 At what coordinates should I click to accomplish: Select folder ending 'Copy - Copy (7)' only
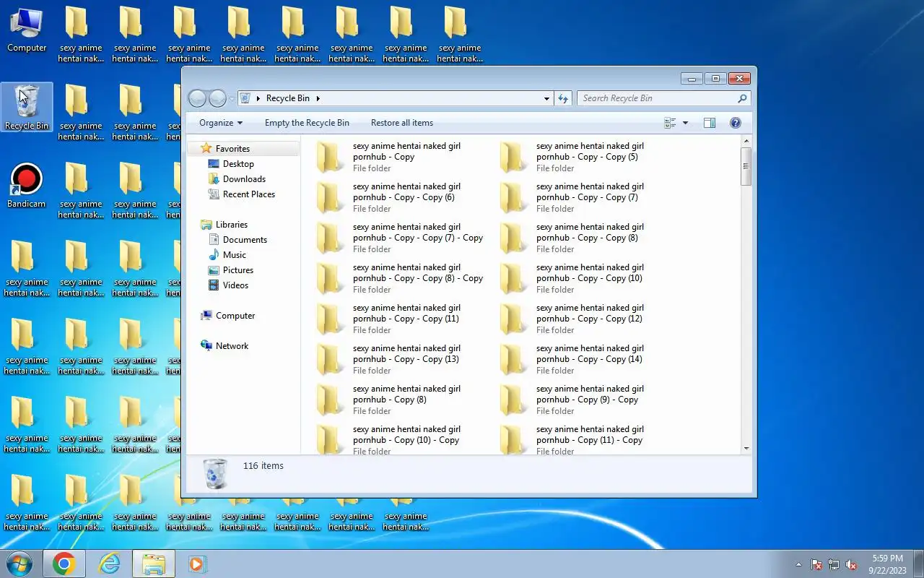click(x=585, y=197)
